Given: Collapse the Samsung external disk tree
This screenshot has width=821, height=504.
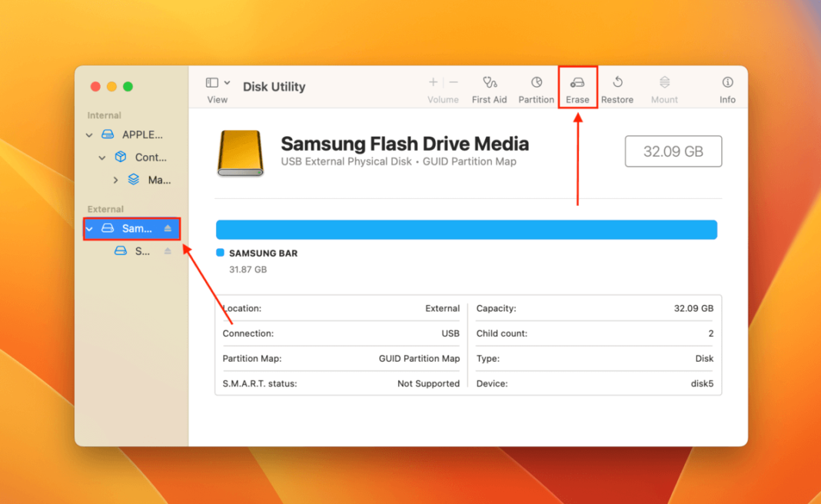Looking at the screenshot, I should (90, 229).
